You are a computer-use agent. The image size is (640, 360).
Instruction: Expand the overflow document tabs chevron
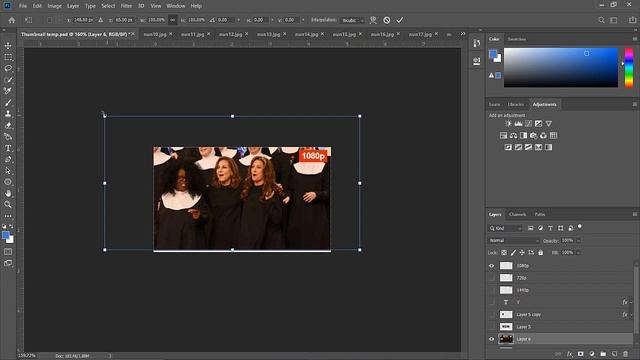[x=463, y=34]
